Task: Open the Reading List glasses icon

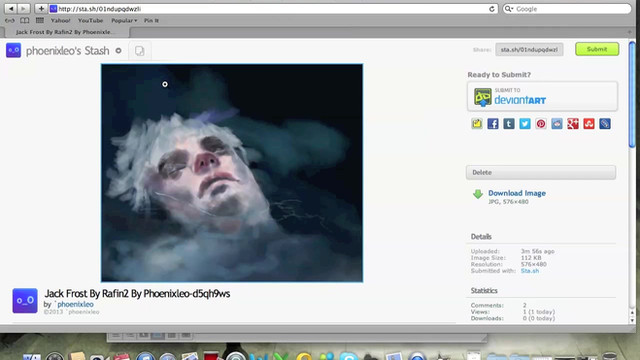Action: [x=10, y=20]
